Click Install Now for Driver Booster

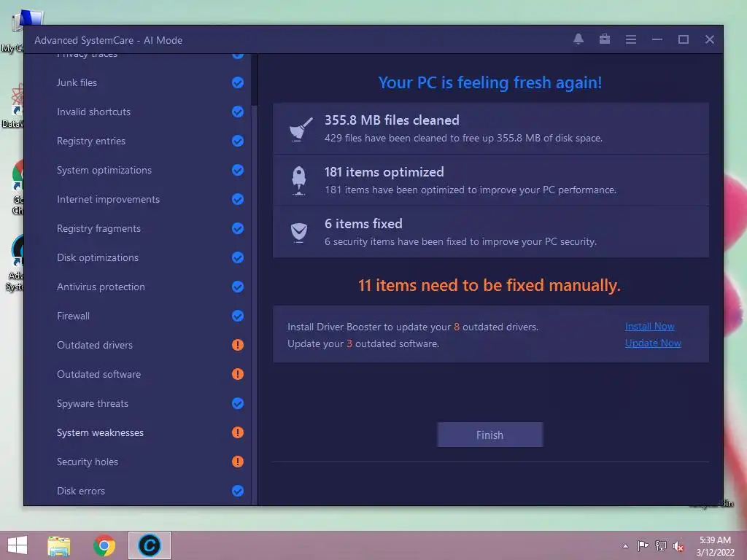649,326
